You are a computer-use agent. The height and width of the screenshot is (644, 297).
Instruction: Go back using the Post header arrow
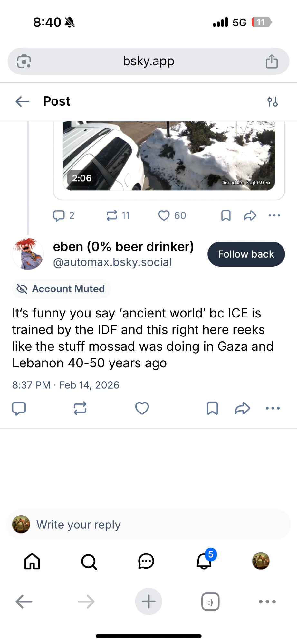click(x=23, y=101)
